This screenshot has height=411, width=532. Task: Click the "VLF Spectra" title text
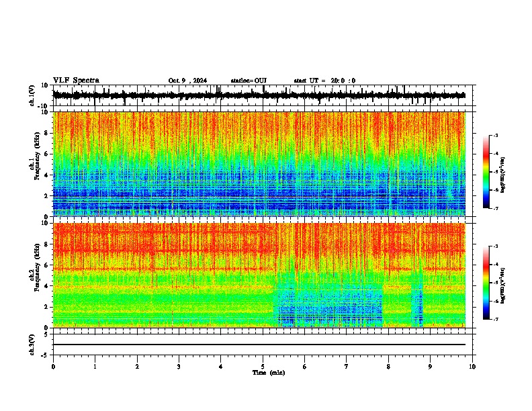click(76, 81)
